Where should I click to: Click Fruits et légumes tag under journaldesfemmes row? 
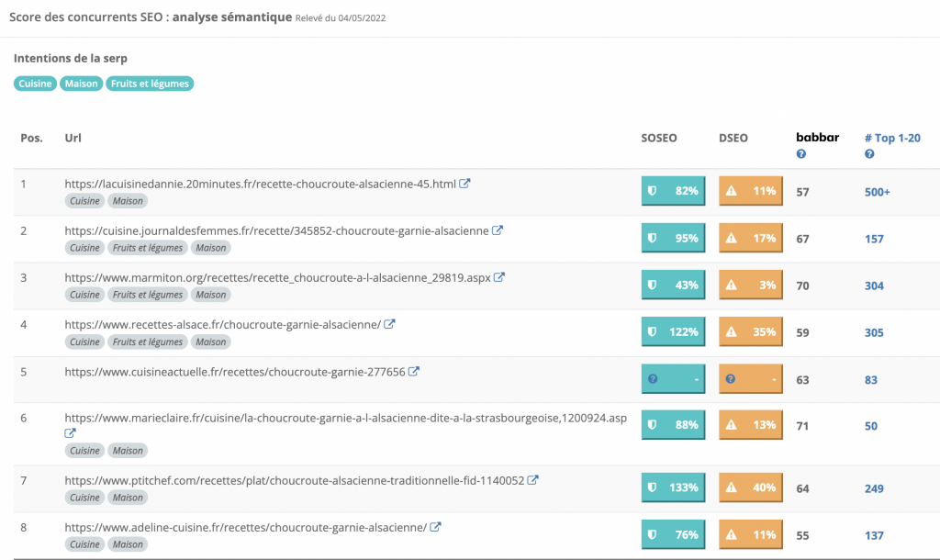(148, 248)
